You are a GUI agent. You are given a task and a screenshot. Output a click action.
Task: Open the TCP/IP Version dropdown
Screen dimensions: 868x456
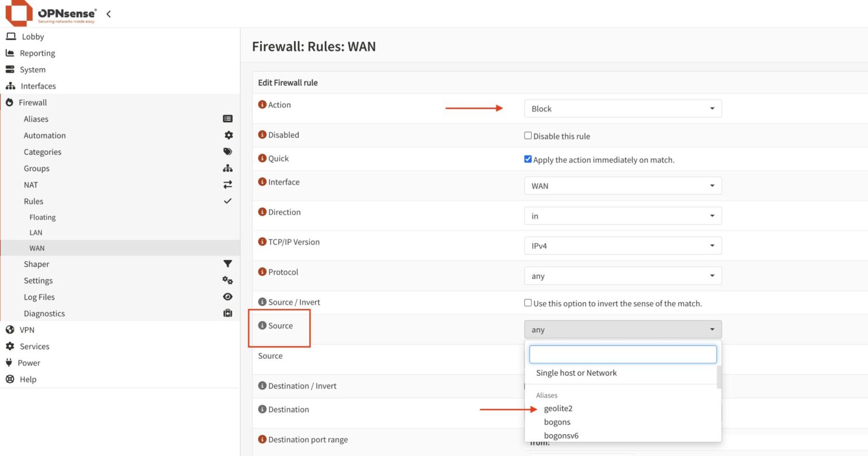click(622, 245)
